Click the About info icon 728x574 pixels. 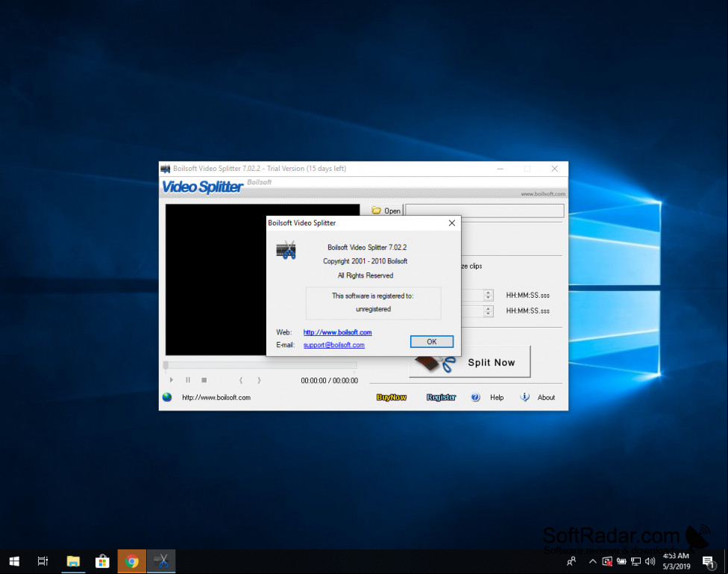pyautogui.click(x=524, y=397)
